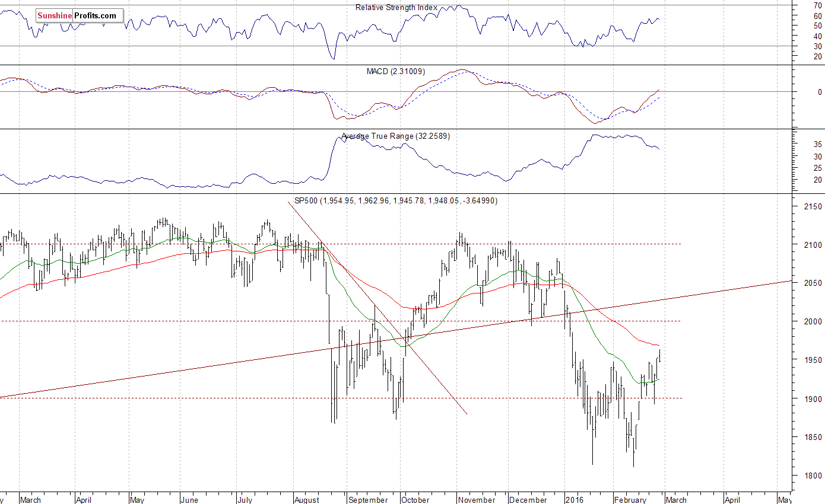
Task: Click the Relative Strength Index title
Action: click(396, 8)
